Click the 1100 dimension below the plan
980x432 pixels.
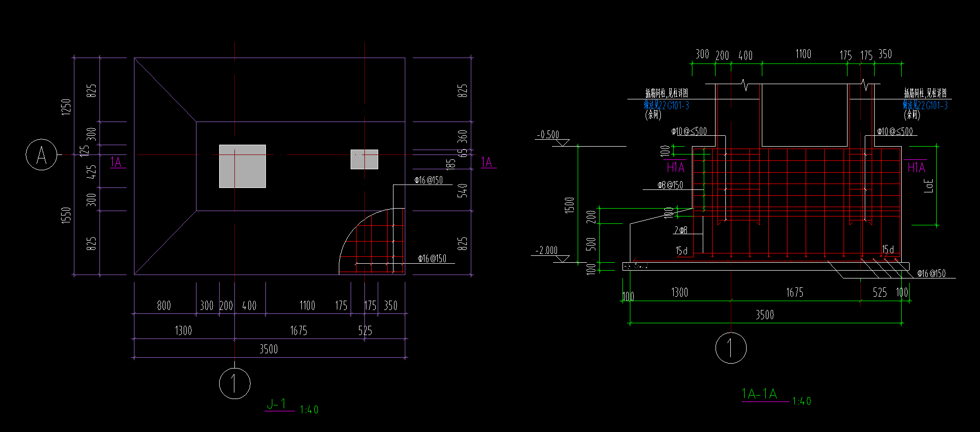(x=307, y=306)
